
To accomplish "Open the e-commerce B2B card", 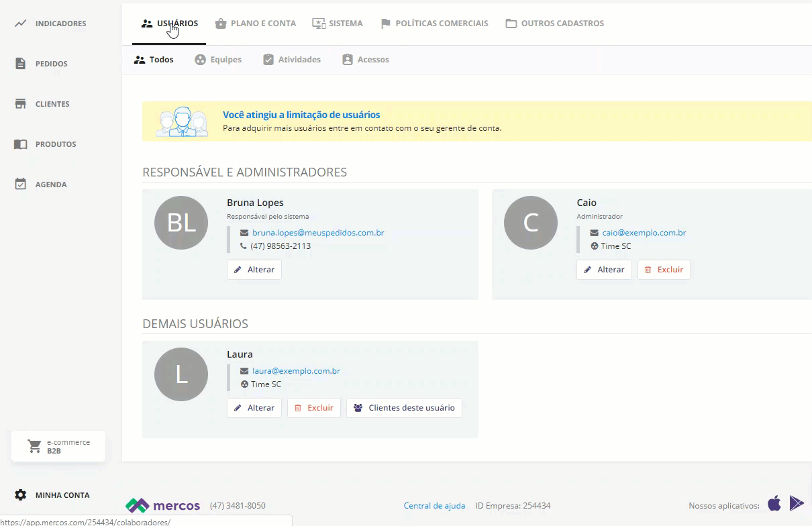I will pos(58,447).
